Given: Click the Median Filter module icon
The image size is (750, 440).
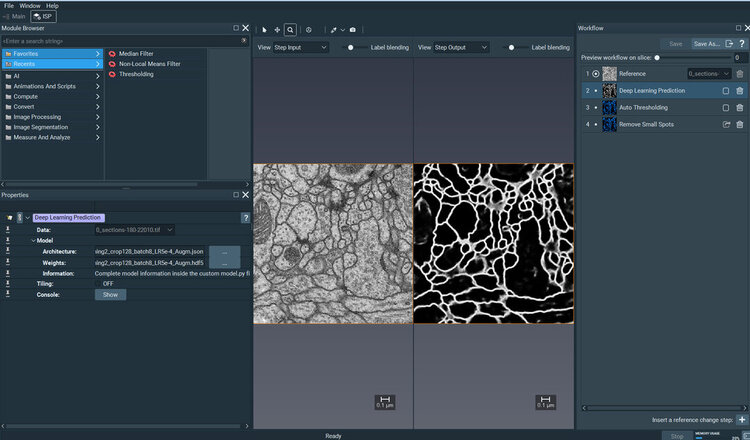Looking at the screenshot, I should point(112,52).
